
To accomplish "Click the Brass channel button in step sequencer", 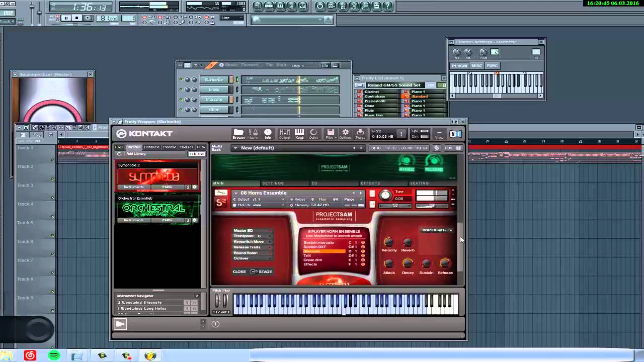I will [214, 89].
